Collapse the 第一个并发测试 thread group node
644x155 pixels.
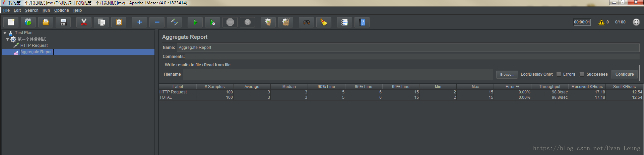pos(7,39)
